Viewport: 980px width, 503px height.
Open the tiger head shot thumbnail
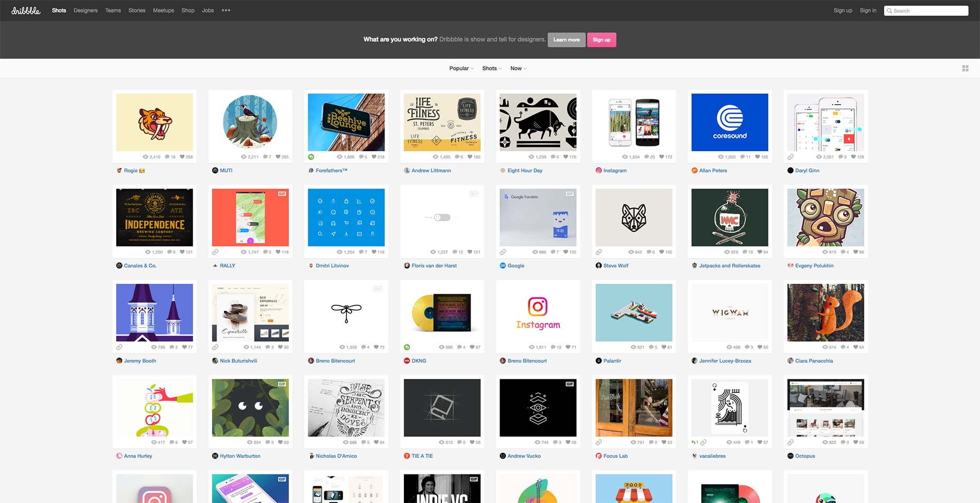tap(154, 122)
